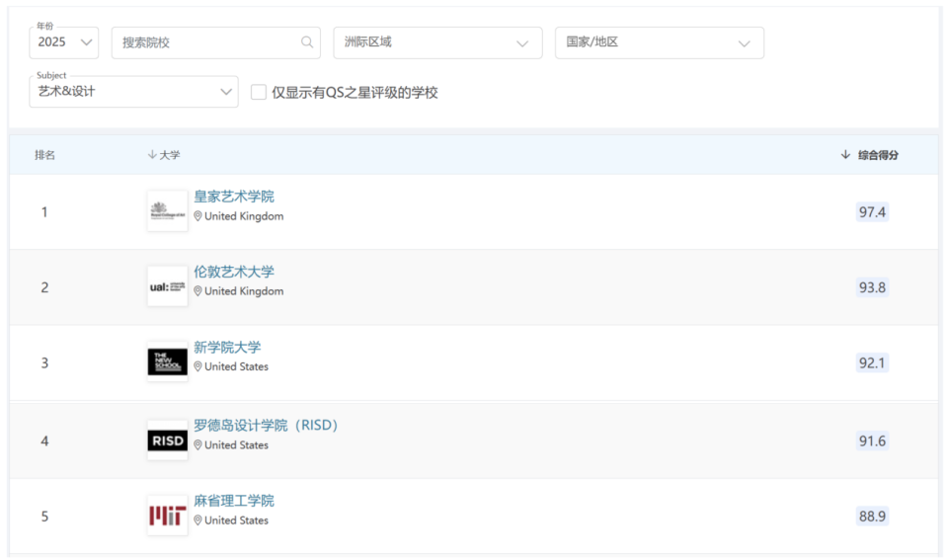
Task: Open the 年份 2025 dropdown
Action: pyautogui.click(x=64, y=42)
